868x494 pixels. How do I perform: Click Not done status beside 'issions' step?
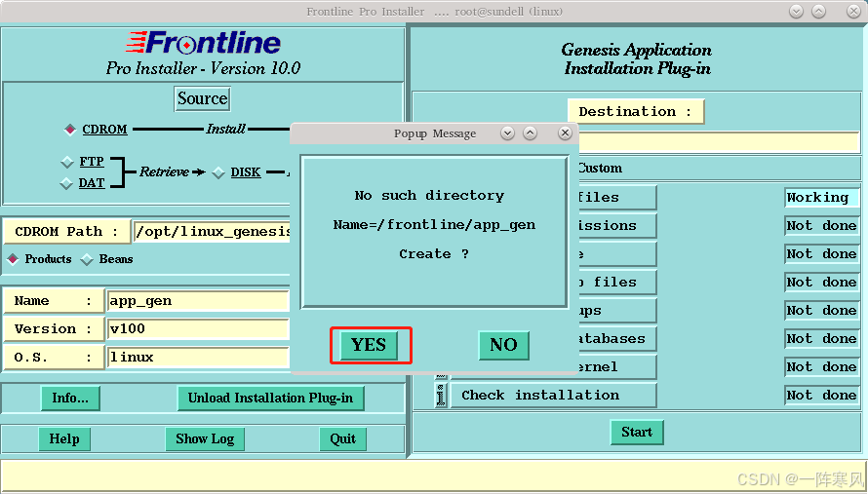[x=821, y=226]
